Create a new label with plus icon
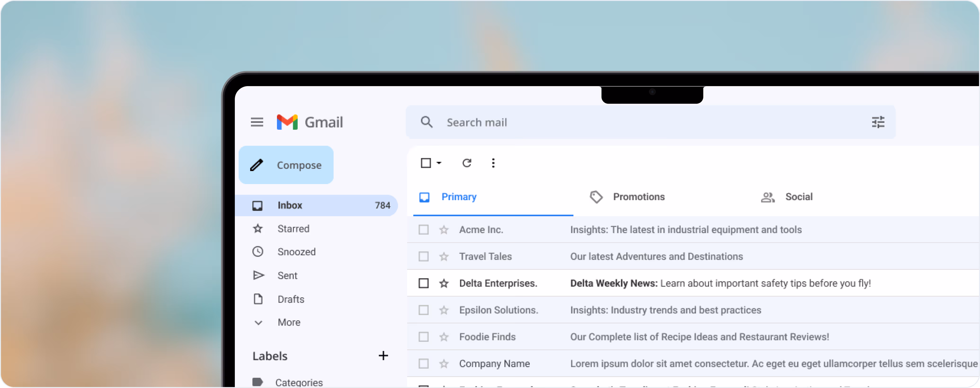This screenshot has height=388, width=980. [x=383, y=356]
